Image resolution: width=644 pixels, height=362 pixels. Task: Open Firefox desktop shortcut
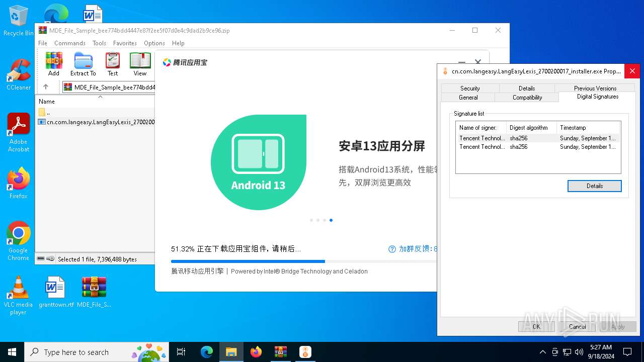19,184
